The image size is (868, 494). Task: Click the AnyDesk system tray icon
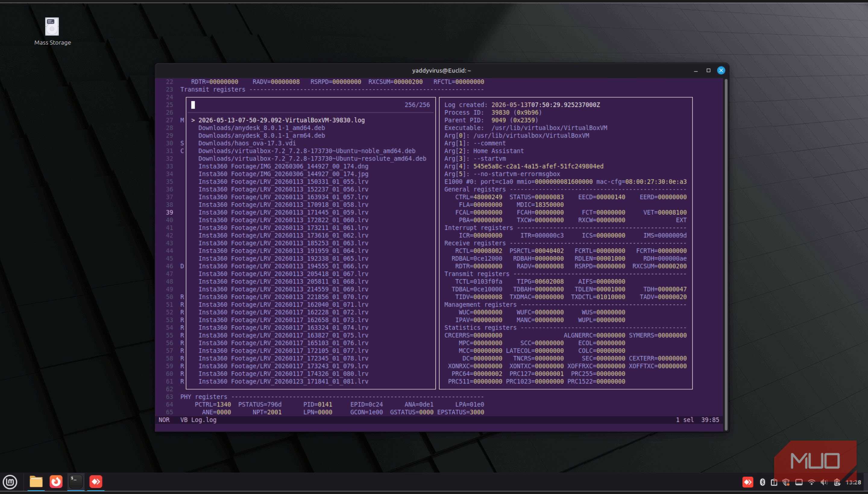point(747,482)
